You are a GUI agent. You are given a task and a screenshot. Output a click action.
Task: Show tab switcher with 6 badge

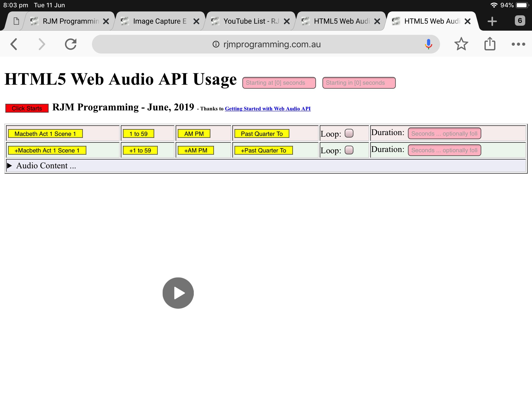point(520,21)
